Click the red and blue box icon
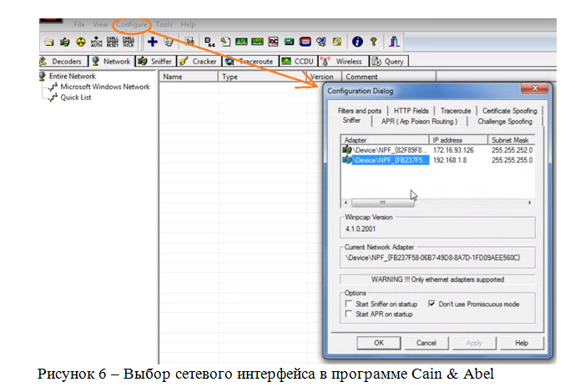Screen dimensions: 575x392 point(305,42)
